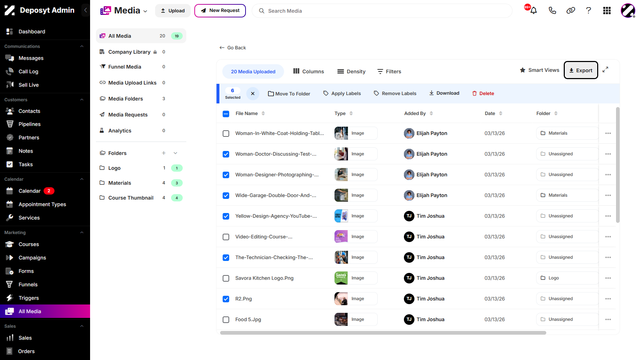The height and width of the screenshot is (360, 644).
Task: Expand table to fullscreen view
Action: click(605, 70)
